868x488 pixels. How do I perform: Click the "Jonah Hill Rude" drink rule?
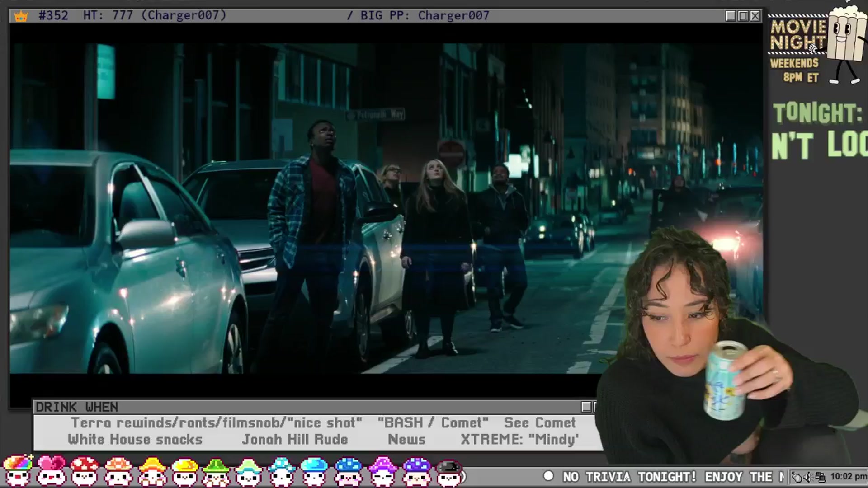point(295,440)
